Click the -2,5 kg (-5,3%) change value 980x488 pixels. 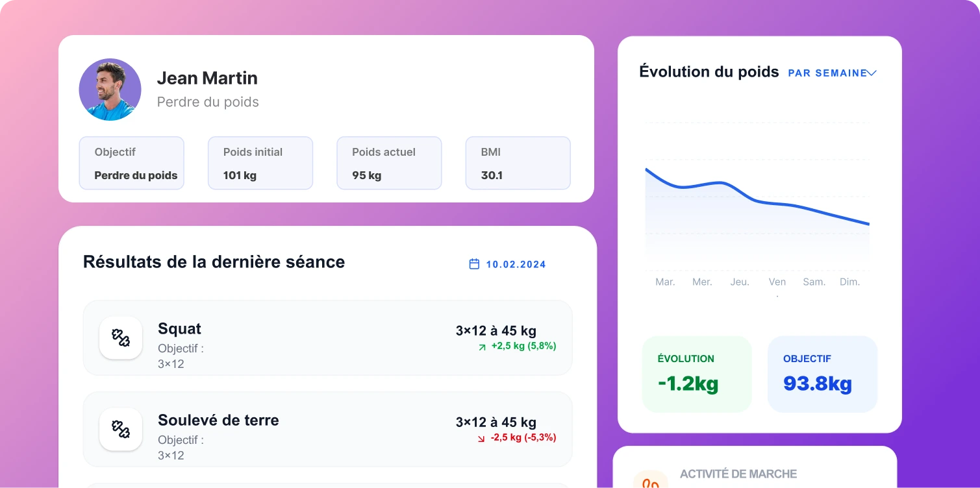coord(523,437)
